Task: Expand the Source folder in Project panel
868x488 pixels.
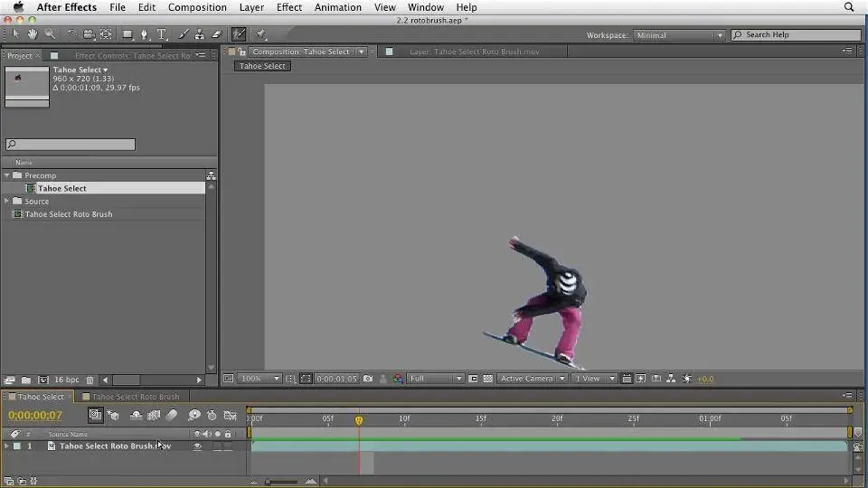Action: click(x=6, y=202)
